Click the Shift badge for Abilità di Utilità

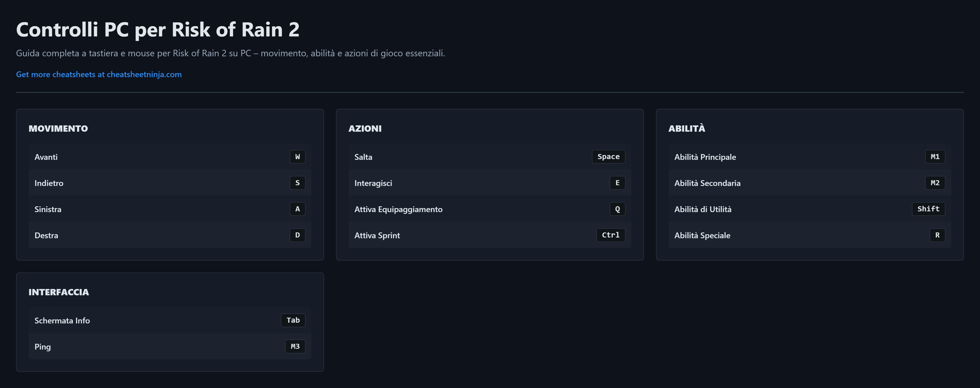[x=928, y=209]
